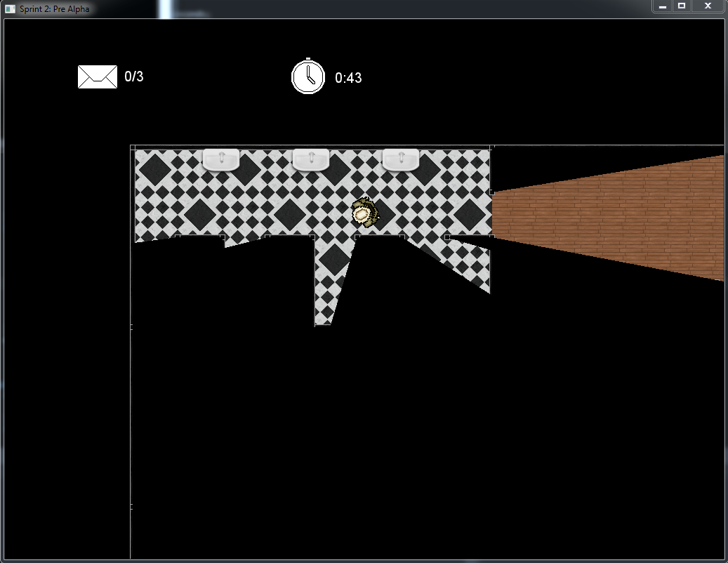Click the envelope icon in the HUD
The height and width of the screenshot is (563, 728).
coord(97,77)
